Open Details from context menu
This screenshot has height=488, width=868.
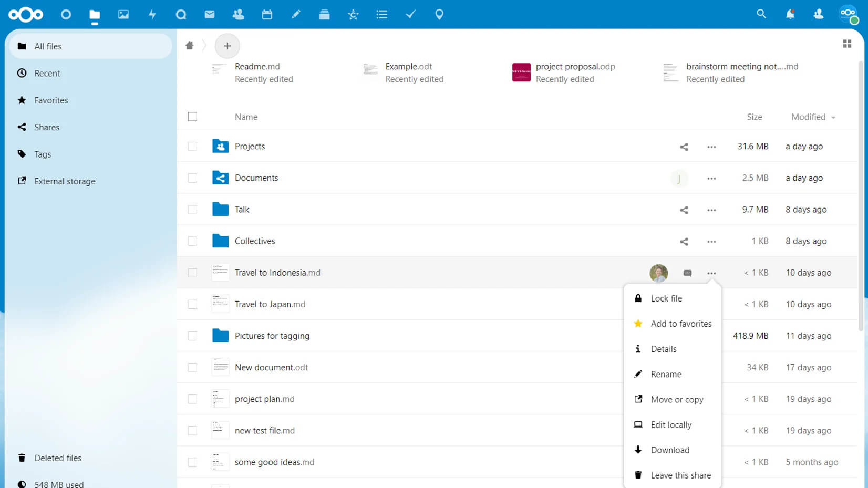coord(673,349)
